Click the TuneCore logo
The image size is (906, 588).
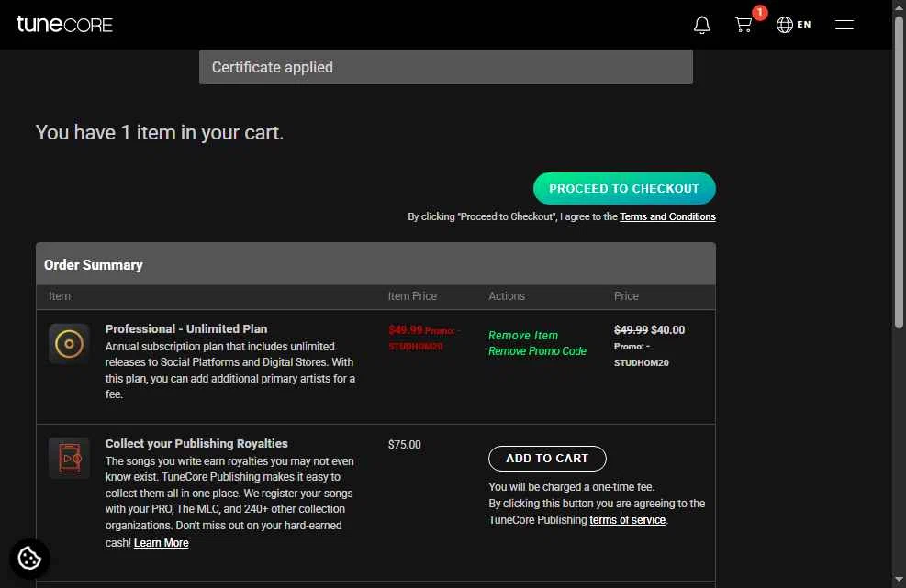(x=64, y=24)
